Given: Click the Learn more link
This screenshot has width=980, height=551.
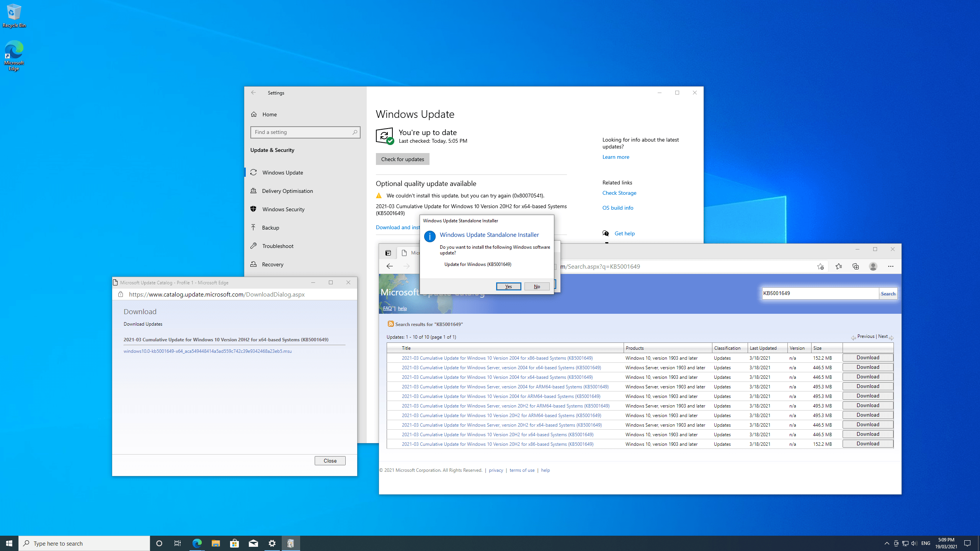Looking at the screenshot, I should pyautogui.click(x=616, y=157).
